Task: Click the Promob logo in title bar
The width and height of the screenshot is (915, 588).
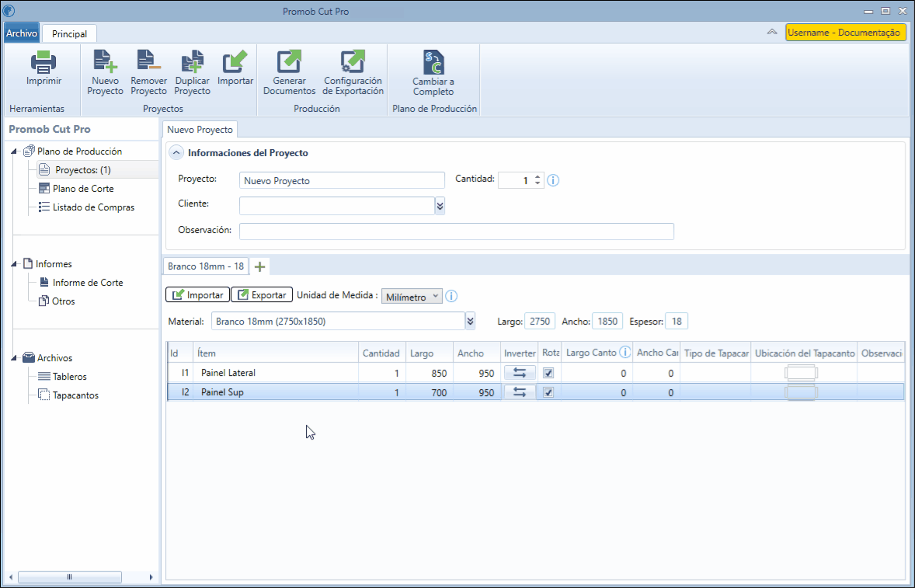Action: (x=9, y=11)
